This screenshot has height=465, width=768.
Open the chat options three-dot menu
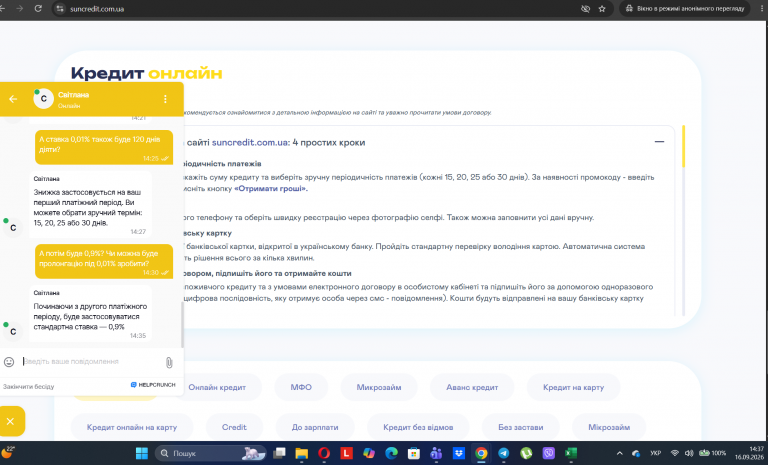click(166, 99)
